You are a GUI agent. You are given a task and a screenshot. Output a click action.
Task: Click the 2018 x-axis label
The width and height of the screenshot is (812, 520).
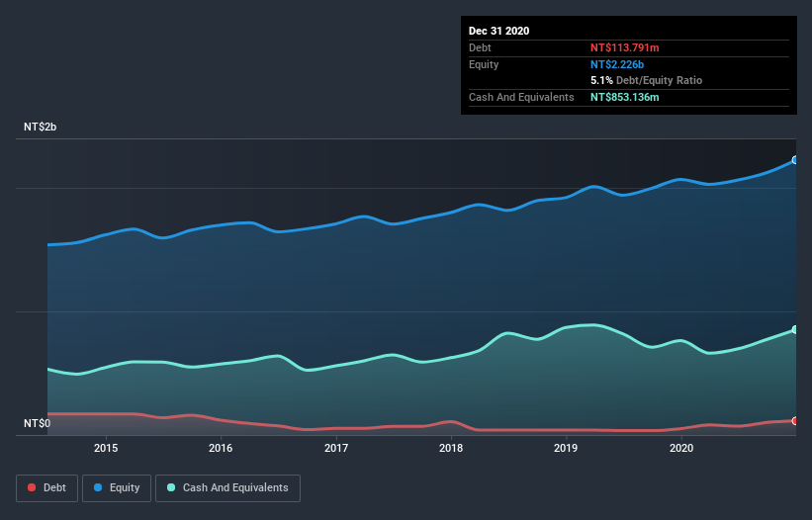click(451, 448)
